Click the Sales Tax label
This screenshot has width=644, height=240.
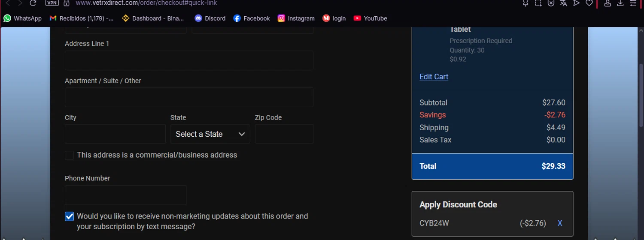pos(435,140)
